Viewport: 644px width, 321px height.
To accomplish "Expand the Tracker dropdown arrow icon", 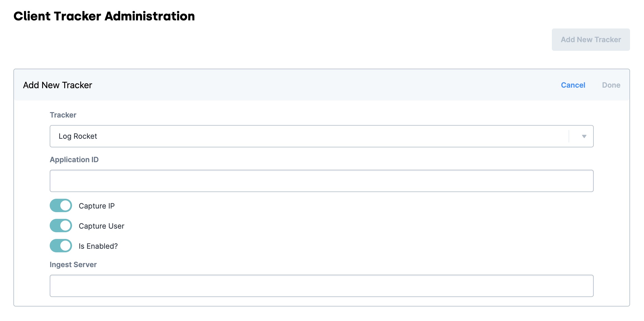I will [x=584, y=136].
